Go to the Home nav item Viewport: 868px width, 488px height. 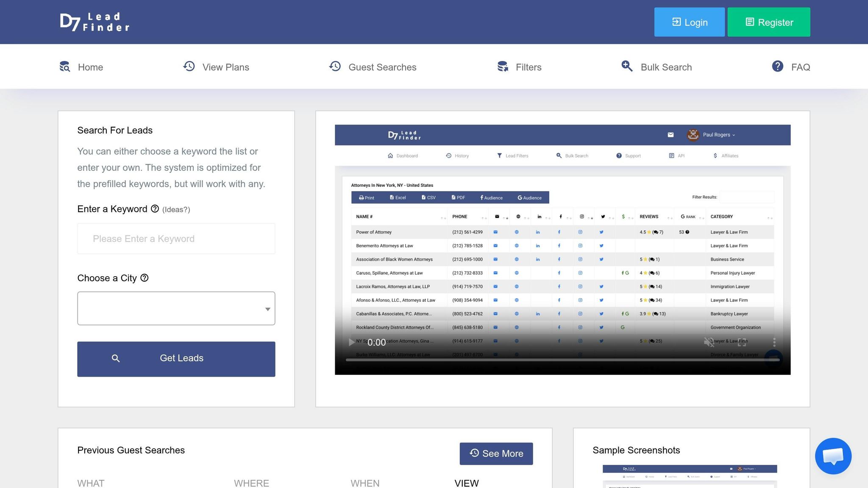pyautogui.click(x=81, y=67)
